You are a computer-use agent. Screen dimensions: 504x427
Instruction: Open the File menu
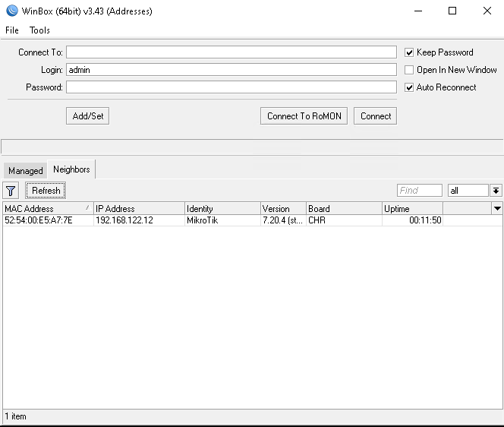point(12,30)
